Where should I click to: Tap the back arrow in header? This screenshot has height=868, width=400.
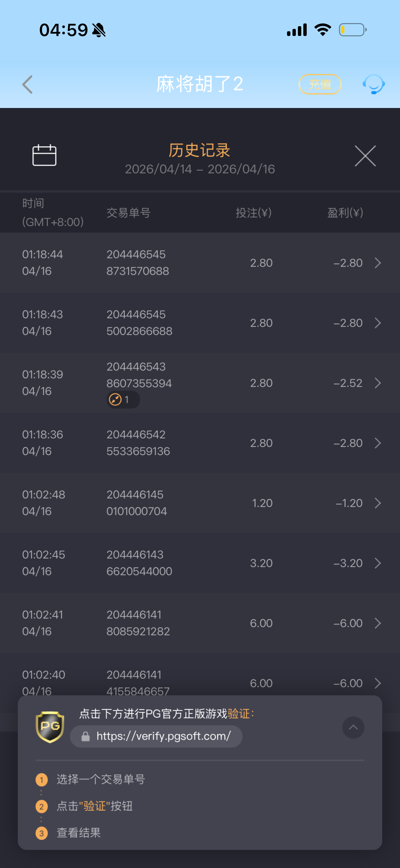pos(28,84)
